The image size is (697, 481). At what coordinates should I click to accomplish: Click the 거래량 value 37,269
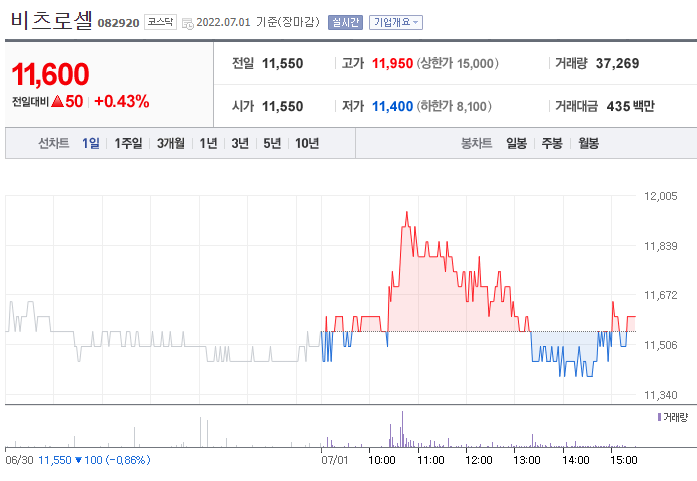(x=617, y=64)
